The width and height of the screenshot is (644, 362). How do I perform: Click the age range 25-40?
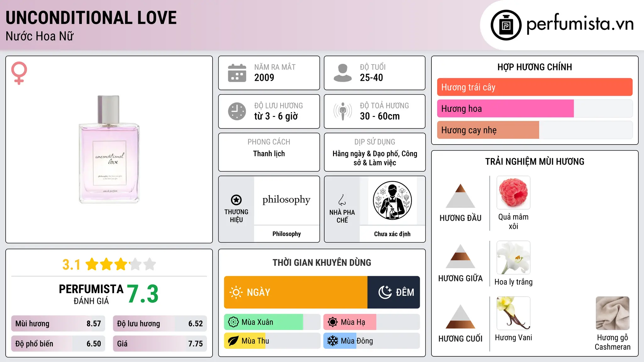[371, 78]
